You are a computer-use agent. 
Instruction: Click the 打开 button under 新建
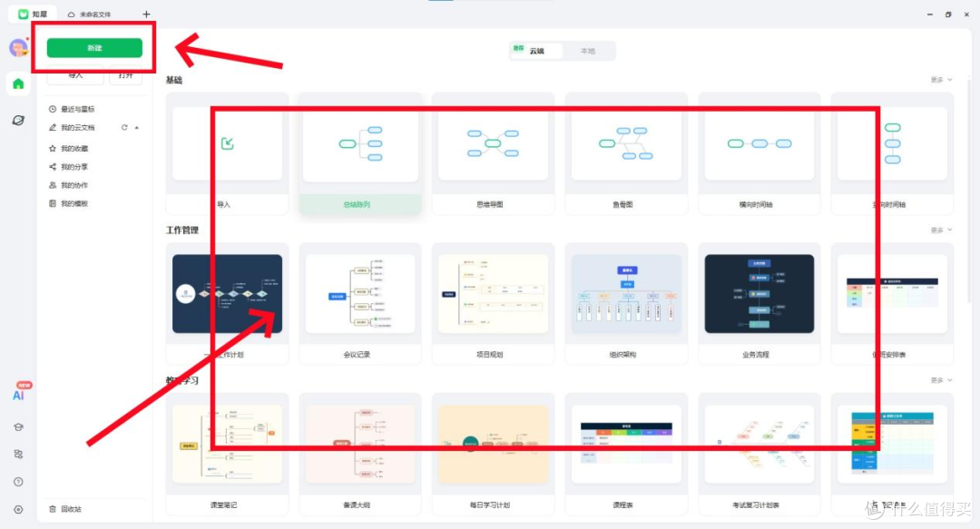[125, 75]
